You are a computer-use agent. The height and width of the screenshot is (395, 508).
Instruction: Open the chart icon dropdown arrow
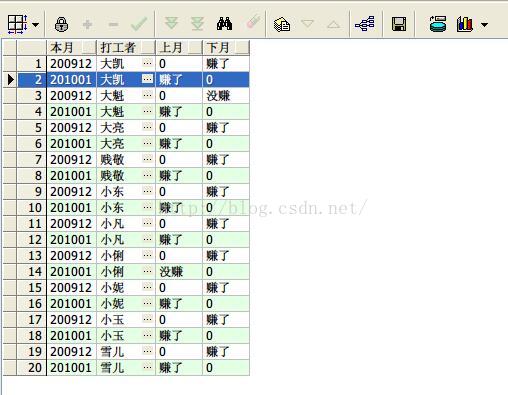coord(485,24)
